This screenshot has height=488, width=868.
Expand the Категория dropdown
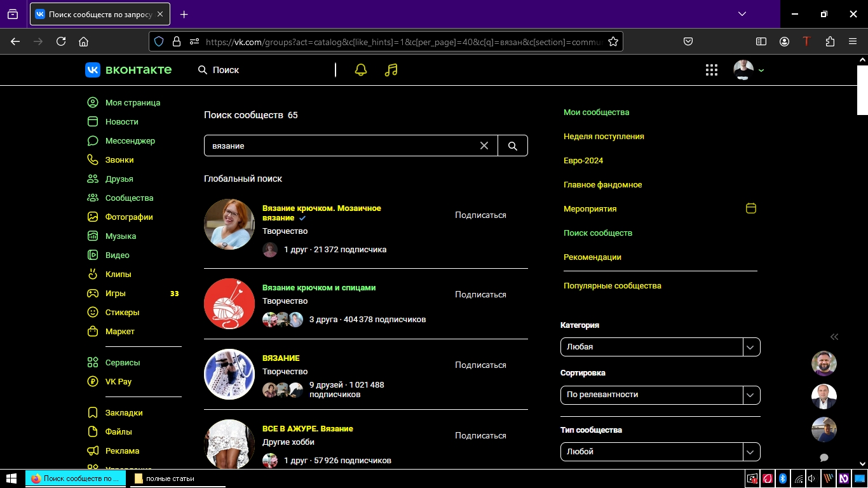tap(660, 347)
